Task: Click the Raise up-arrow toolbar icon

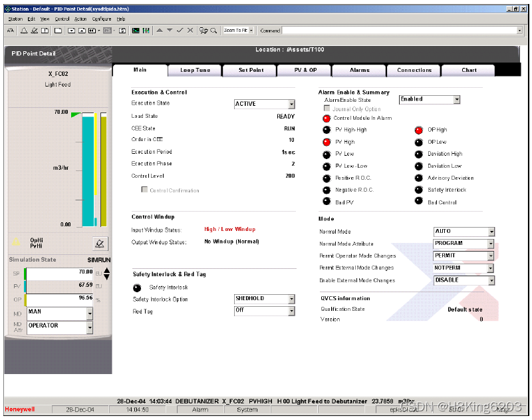Action: pyautogui.click(x=160, y=30)
